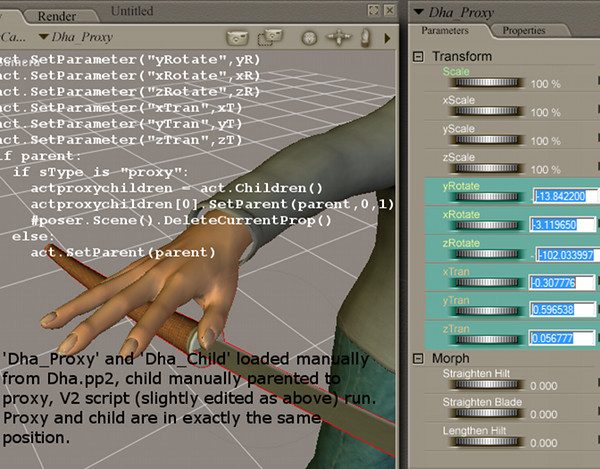Screen dimensions: 600x469
Task: Click the yRotate parameter label
Action: 461,186
